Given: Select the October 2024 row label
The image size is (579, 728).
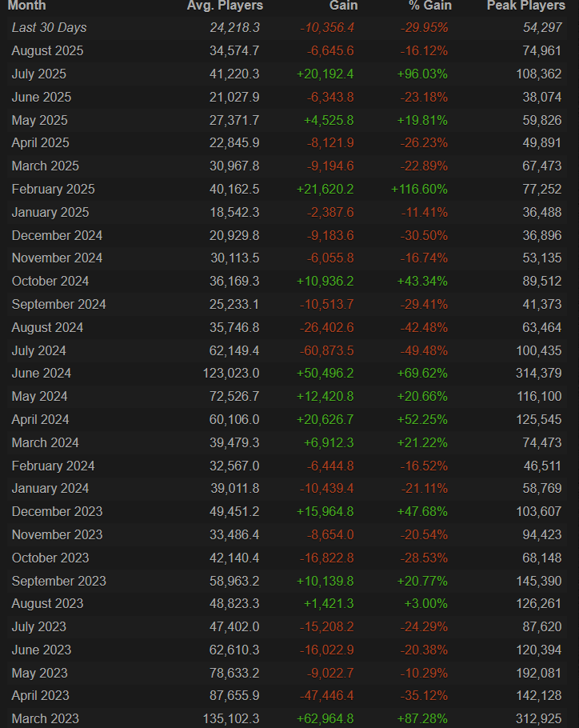Looking at the screenshot, I should [x=50, y=281].
